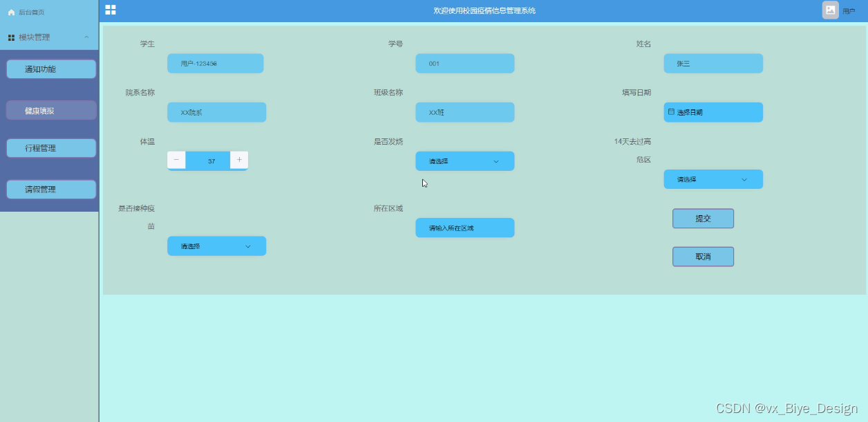Screen dimensions: 868x422
Task: Click the 所在区域 input field
Action: (465, 228)
